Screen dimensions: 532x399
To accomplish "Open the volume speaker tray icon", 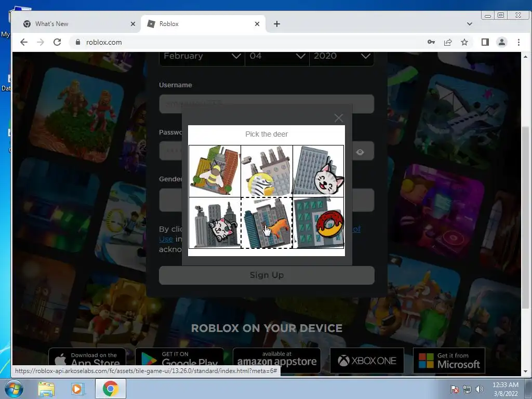I will (x=479, y=389).
